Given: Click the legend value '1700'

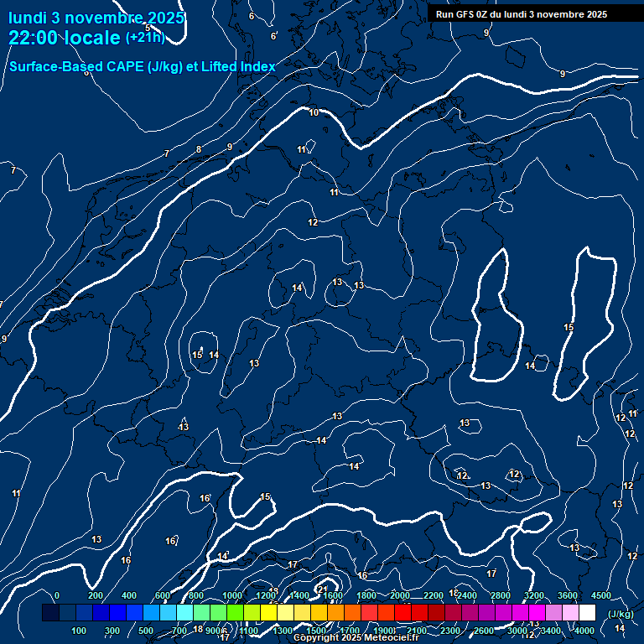Looking at the screenshot, I should coord(350,631).
